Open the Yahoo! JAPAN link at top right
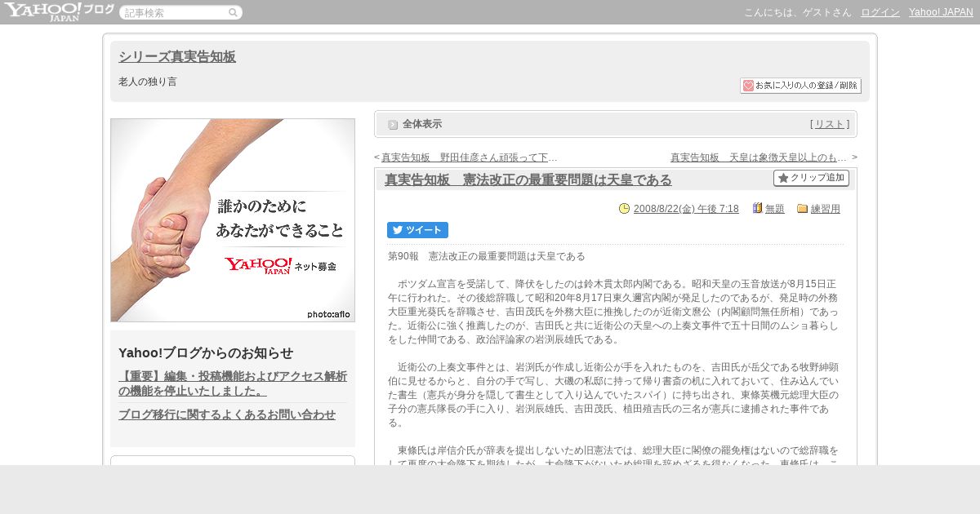 pos(941,12)
